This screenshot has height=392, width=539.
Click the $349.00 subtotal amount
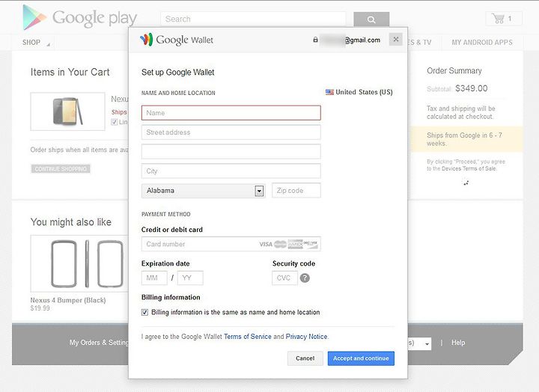(472, 88)
